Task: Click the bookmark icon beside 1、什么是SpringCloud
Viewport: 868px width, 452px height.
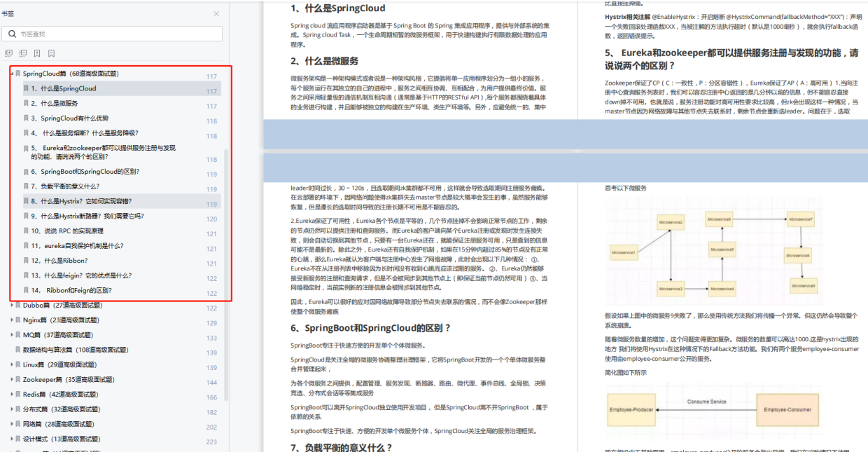Action: point(26,89)
